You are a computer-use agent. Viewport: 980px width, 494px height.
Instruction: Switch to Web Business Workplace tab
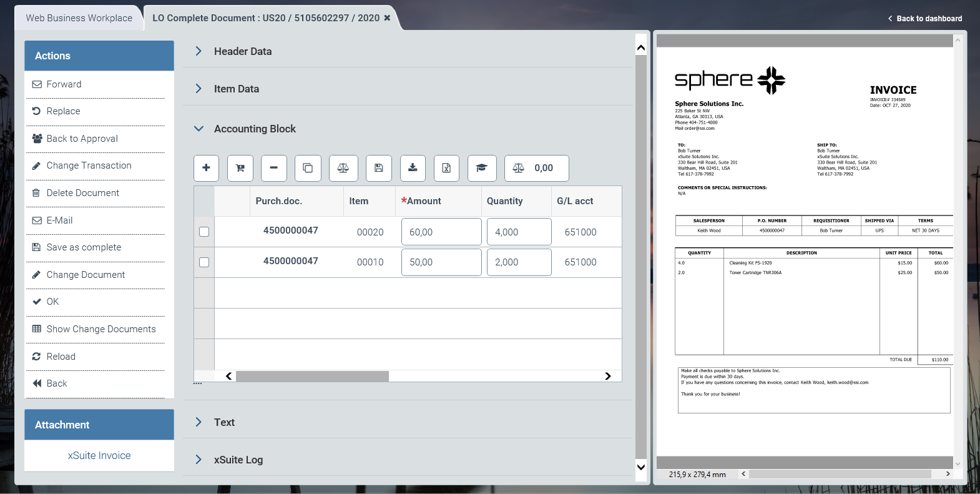79,18
